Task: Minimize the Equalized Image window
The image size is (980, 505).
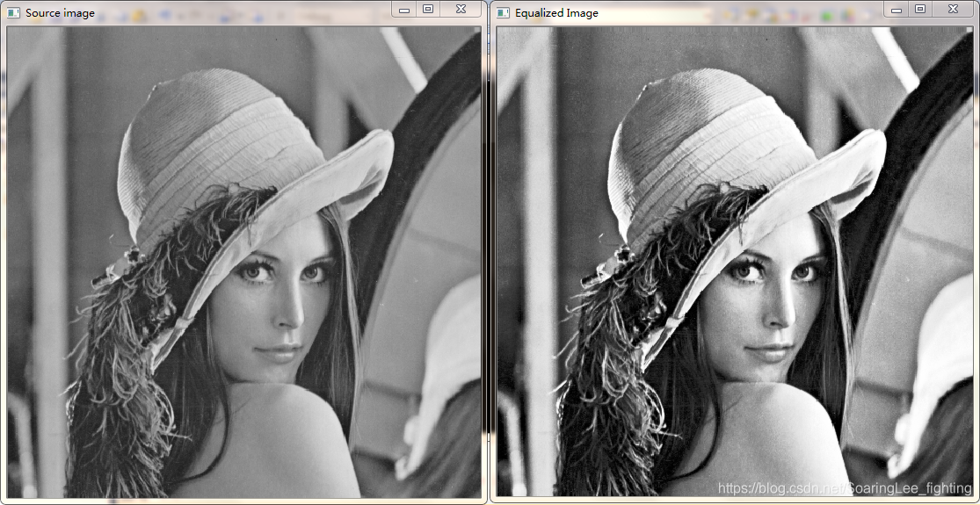Action: (897, 10)
